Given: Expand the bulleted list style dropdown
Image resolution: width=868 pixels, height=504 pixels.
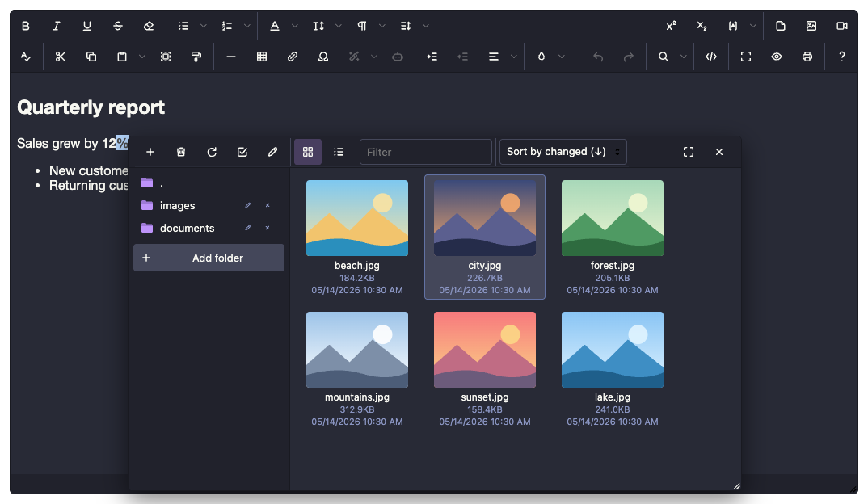Looking at the screenshot, I should (x=203, y=26).
